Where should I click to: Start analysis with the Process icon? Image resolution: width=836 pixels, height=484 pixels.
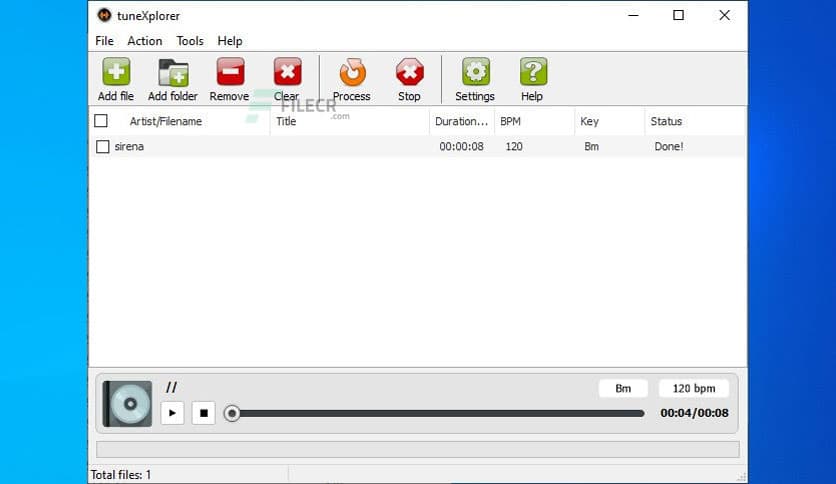(352, 72)
